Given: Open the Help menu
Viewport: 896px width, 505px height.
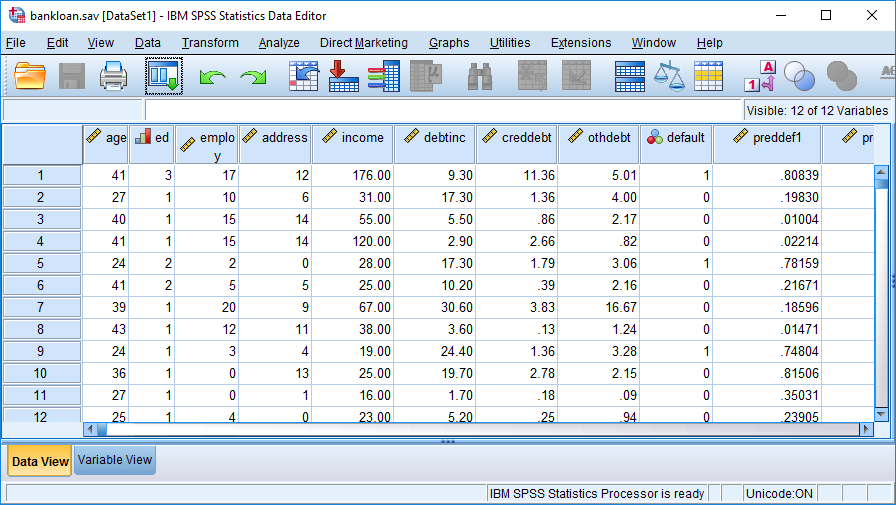Looking at the screenshot, I should 709,43.
